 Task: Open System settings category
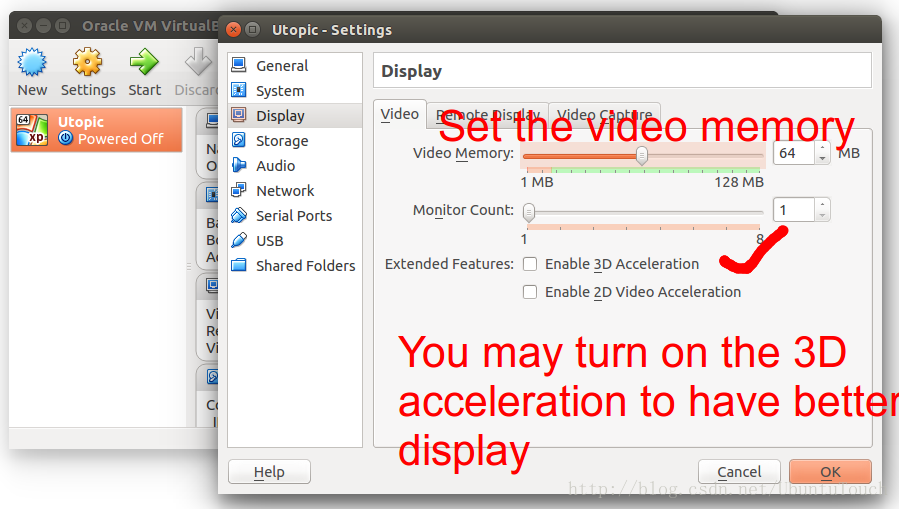pyautogui.click(x=295, y=91)
